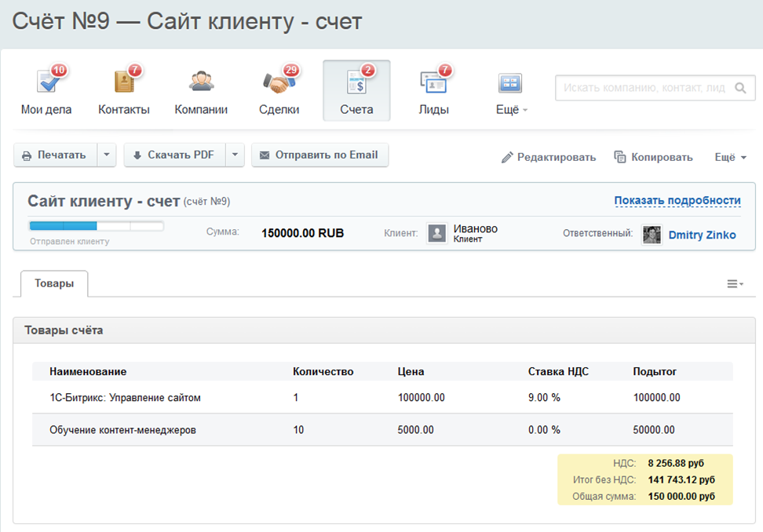Select the Счета menu item
763x532 pixels.
tap(356, 91)
